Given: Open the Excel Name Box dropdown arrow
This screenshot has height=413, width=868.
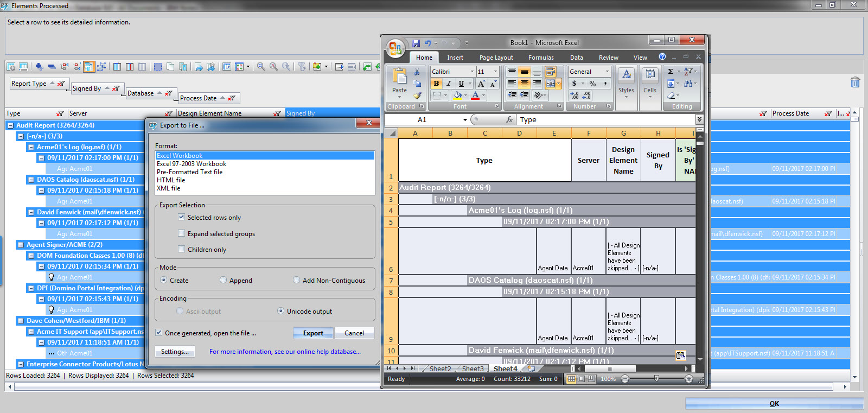Looking at the screenshot, I should point(465,119).
